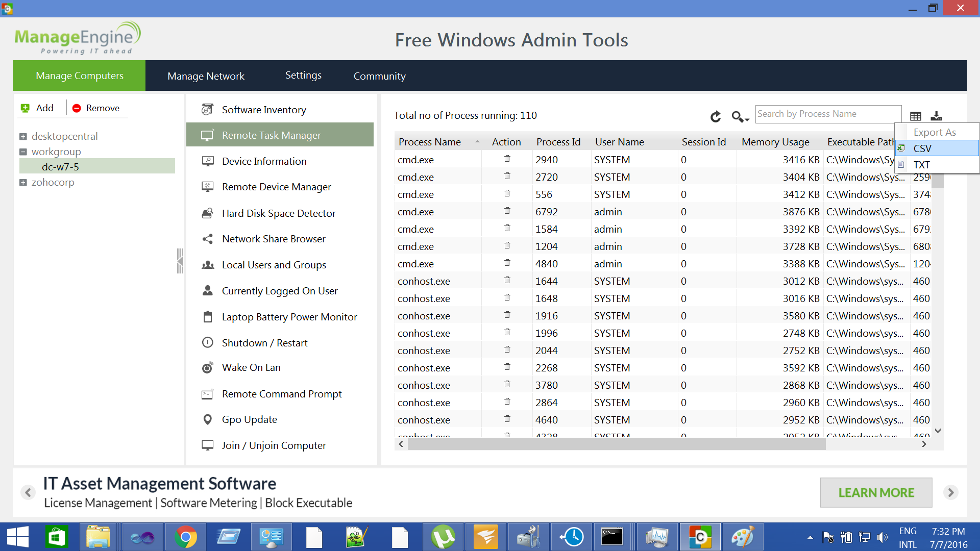The image size is (980, 551).
Task: Choose CSV in Export As menu
Action: (938, 148)
